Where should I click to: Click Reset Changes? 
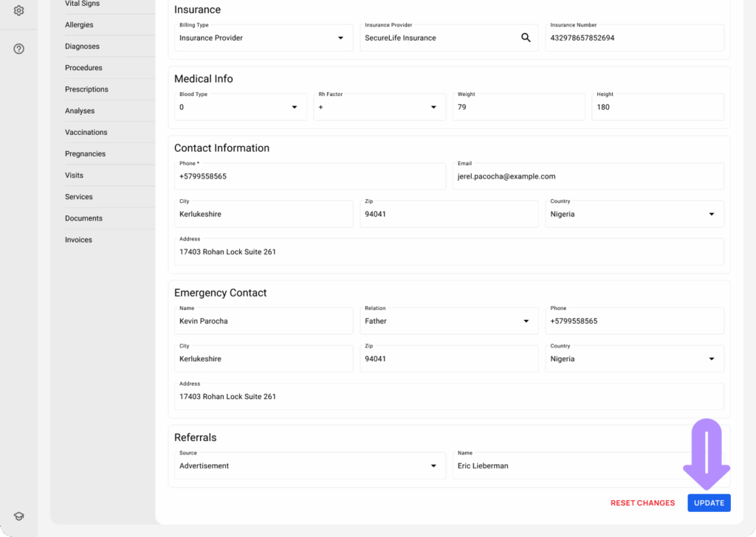(642, 503)
